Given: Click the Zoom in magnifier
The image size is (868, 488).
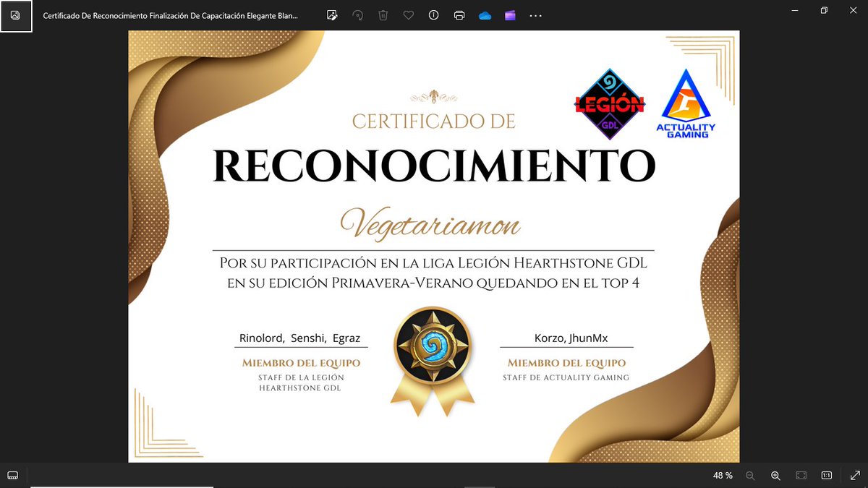Looking at the screenshot, I should (x=775, y=475).
